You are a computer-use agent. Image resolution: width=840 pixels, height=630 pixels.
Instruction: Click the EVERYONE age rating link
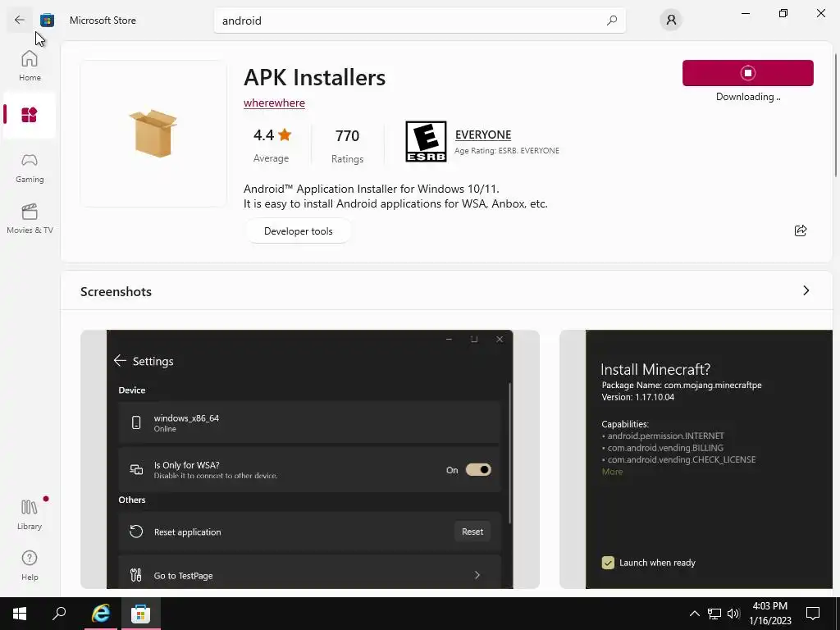click(482, 135)
